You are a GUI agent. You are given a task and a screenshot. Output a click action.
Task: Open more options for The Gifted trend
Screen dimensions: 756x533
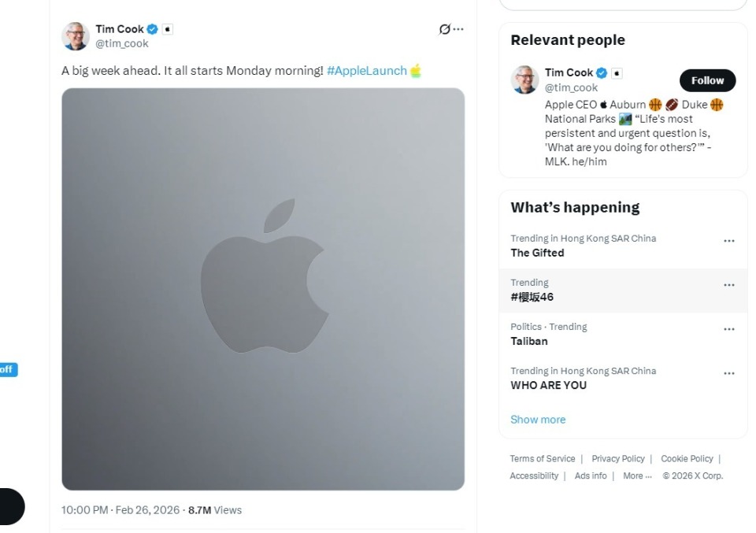coord(728,241)
